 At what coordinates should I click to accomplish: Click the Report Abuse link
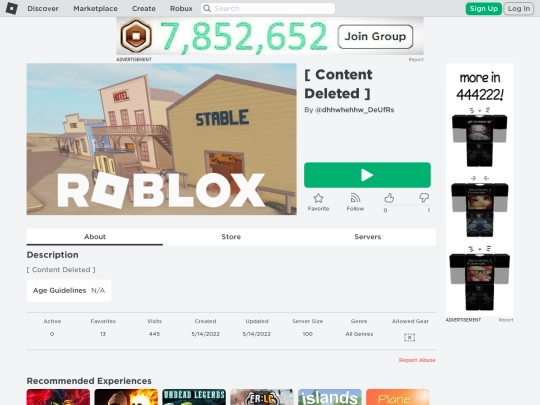coord(417,360)
